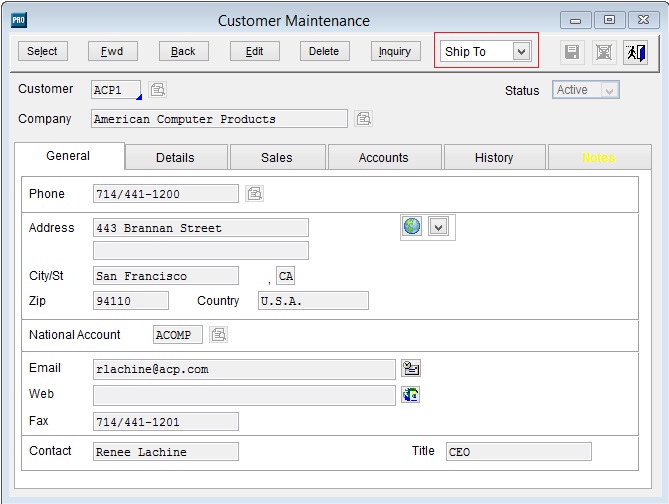
Task: Click the empty Web field
Action: tap(244, 396)
